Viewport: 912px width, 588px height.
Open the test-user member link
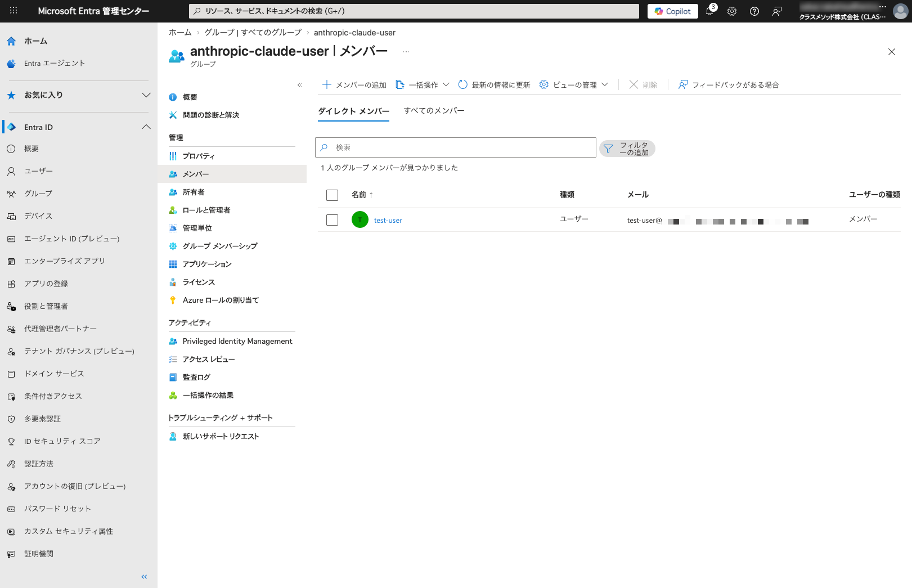(x=388, y=221)
